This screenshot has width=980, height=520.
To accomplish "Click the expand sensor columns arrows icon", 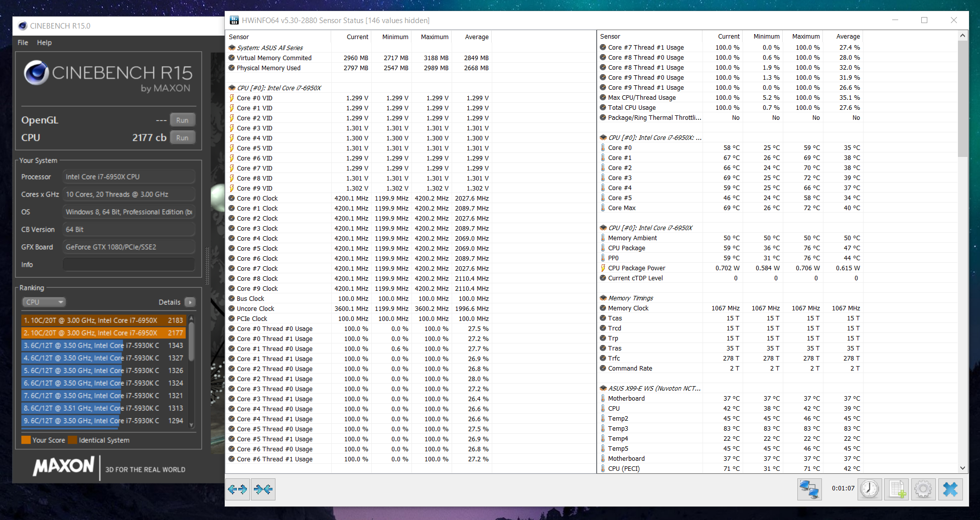I will (237, 489).
